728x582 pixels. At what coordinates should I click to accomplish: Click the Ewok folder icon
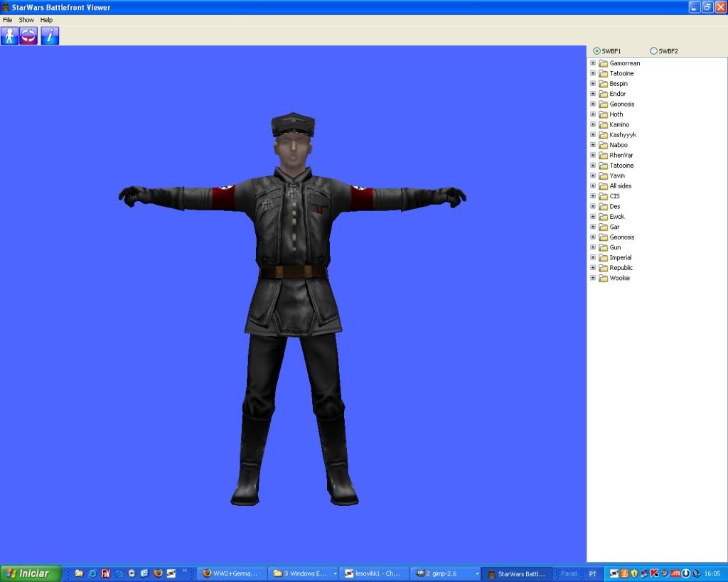(603, 217)
